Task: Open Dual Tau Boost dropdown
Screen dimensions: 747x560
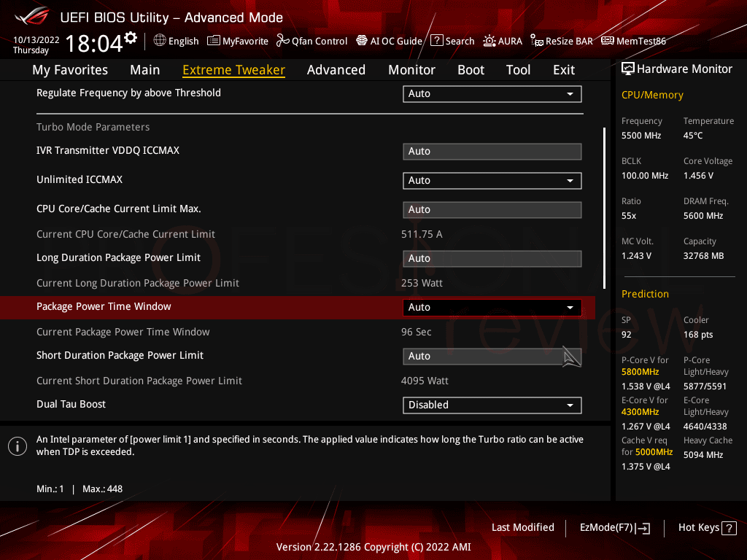Action: [x=492, y=405]
